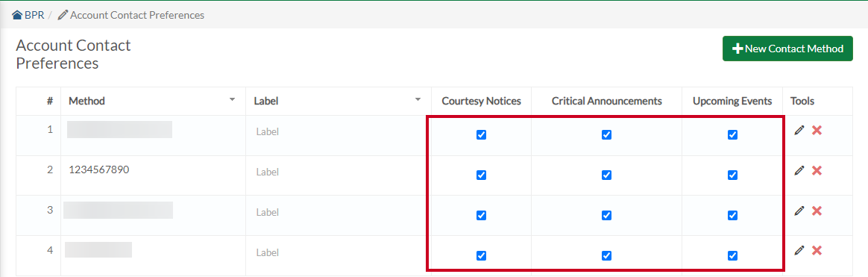This screenshot has height=277, width=868.
Task: Uncheck Critical Announcements checkbox in row 4
Action: pyautogui.click(x=607, y=255)
